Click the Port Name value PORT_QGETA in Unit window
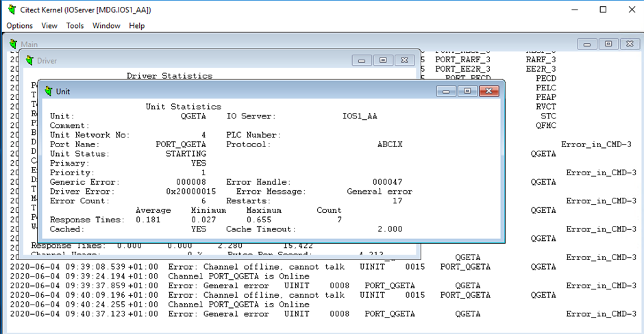 click(x=181, y=144)
